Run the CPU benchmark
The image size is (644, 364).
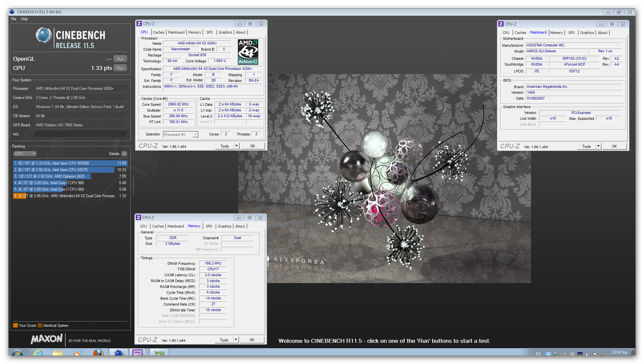point(121,68)
